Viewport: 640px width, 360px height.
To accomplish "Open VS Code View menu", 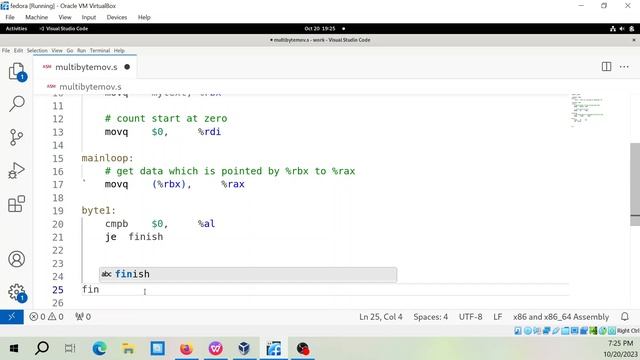I will (x=57, y=51).
